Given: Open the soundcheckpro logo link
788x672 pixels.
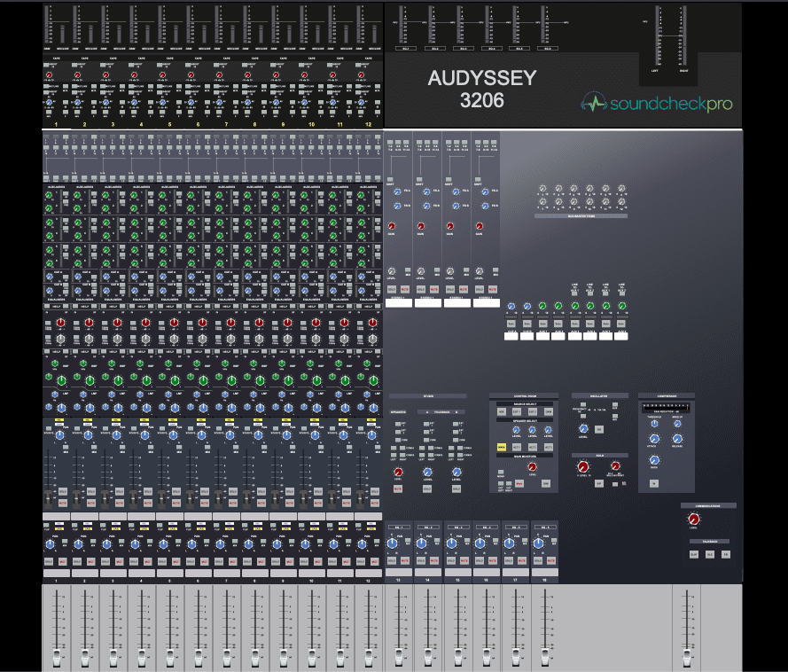Looking at the screenshot, I should [x=657, y=103].
